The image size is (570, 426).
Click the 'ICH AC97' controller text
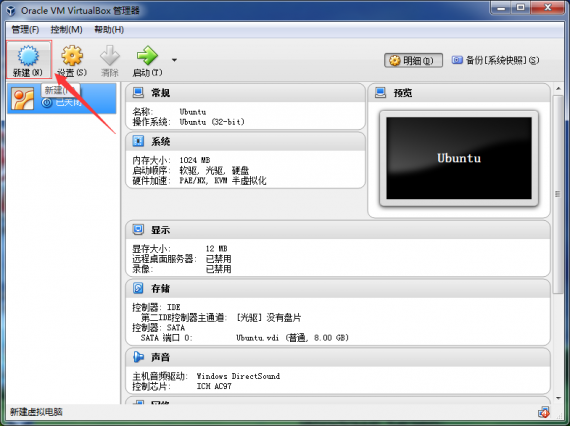[x=214, y=386]
